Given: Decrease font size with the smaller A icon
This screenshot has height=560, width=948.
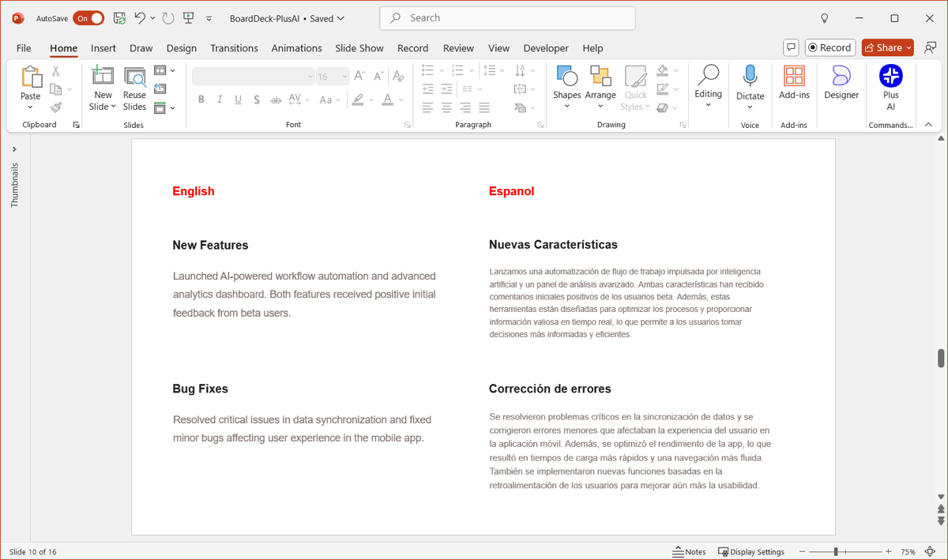Looking at the screenshot, I should [378, 76].
